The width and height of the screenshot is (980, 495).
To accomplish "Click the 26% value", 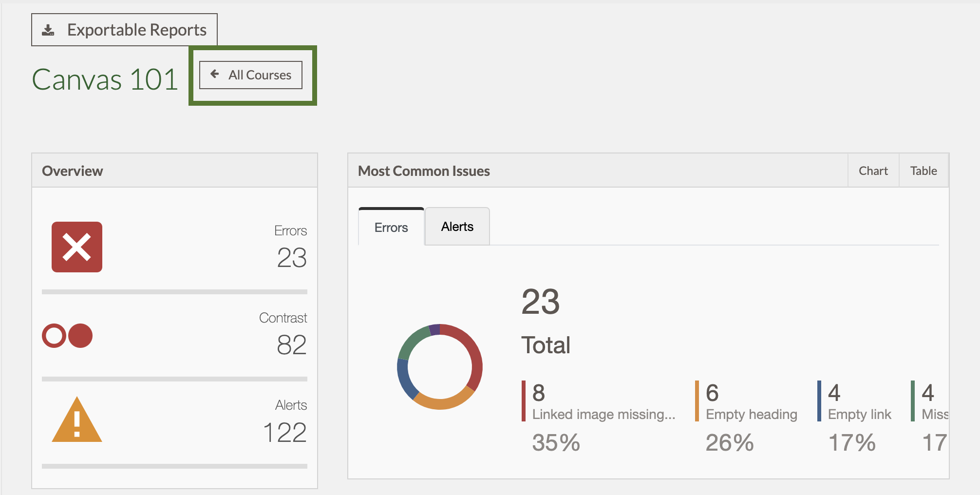I will click(x=730, y=443).
